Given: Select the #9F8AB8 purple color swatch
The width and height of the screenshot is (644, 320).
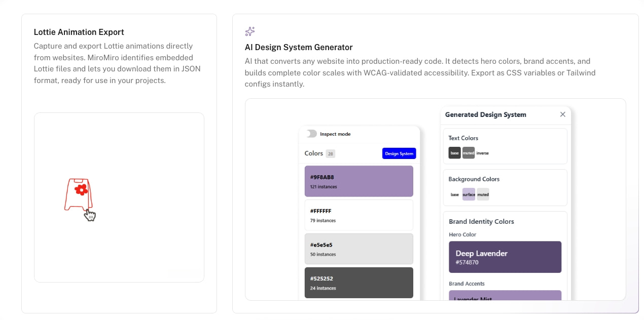Looking at the screenshot, I should click(359, 181).
